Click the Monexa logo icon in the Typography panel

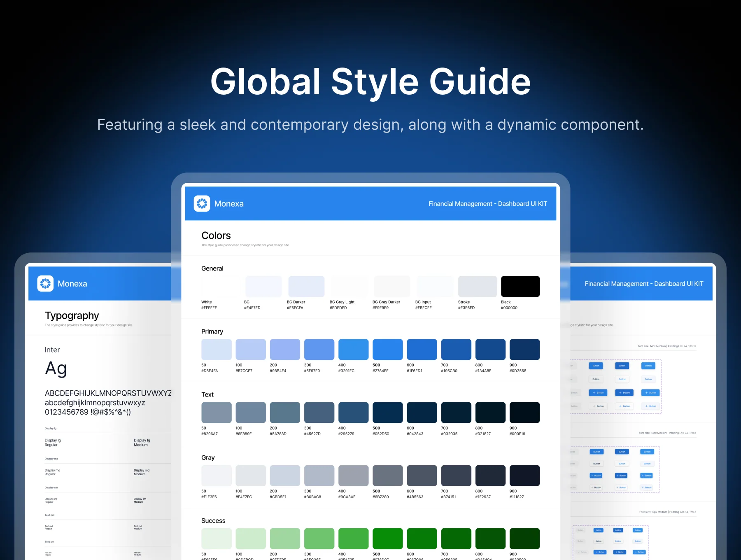45,283
